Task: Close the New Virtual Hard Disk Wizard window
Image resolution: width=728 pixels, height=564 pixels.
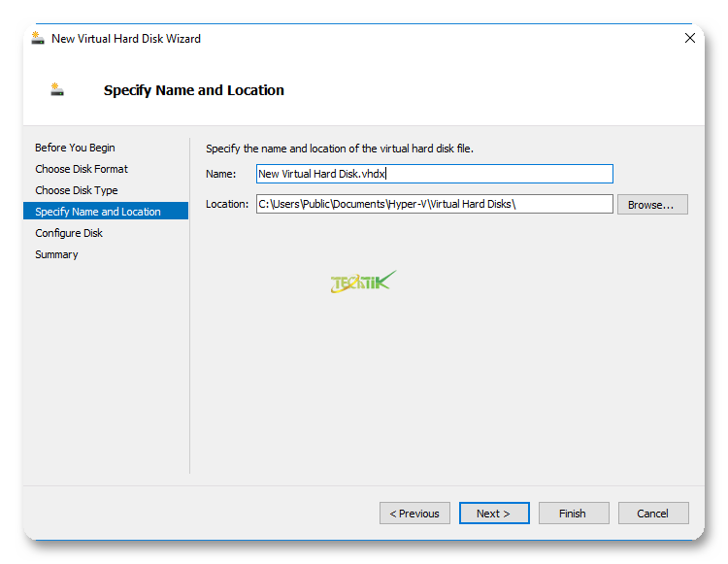Action: [x=689, y=39]
